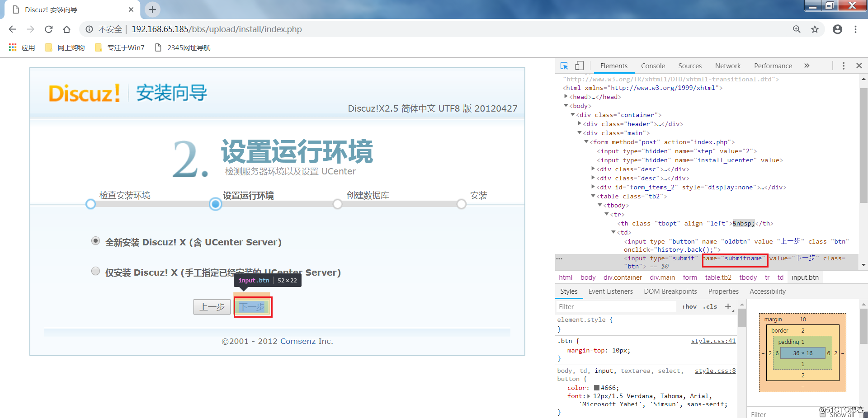Click the 36 × 16 content box in box model
The height and width of the screenshot is (418, 868).
point(802,353)
